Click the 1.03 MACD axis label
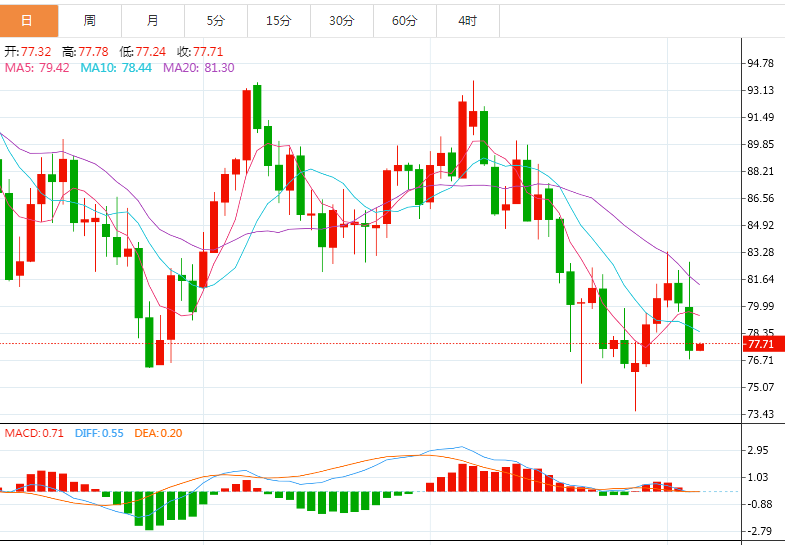 [757, 477]
